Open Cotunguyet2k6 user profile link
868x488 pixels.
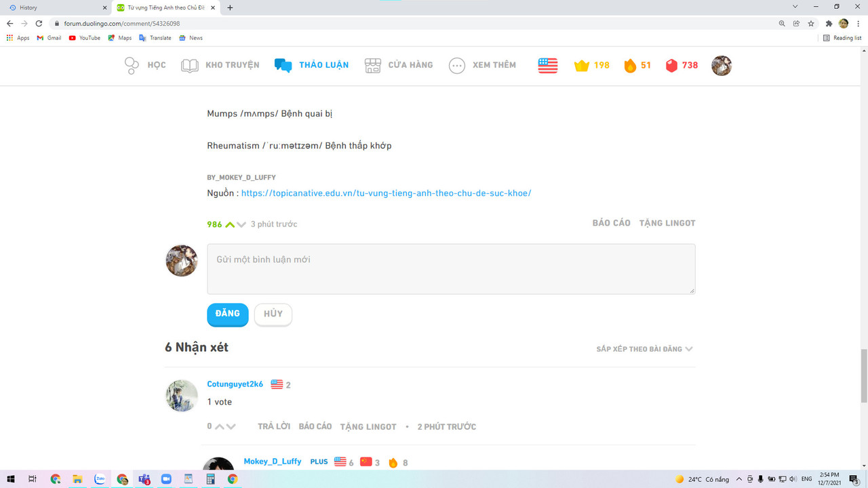point(235,384)
